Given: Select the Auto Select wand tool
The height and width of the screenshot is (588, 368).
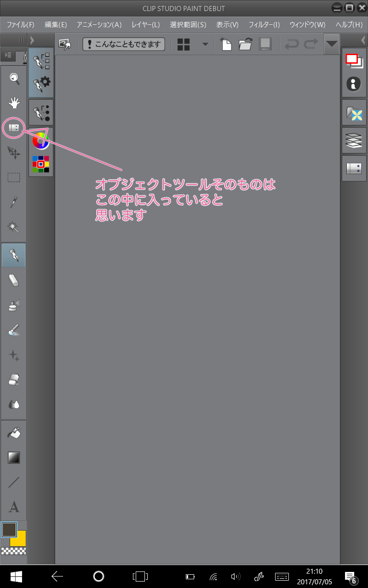Looking at the screenshot, I should 13,227.
